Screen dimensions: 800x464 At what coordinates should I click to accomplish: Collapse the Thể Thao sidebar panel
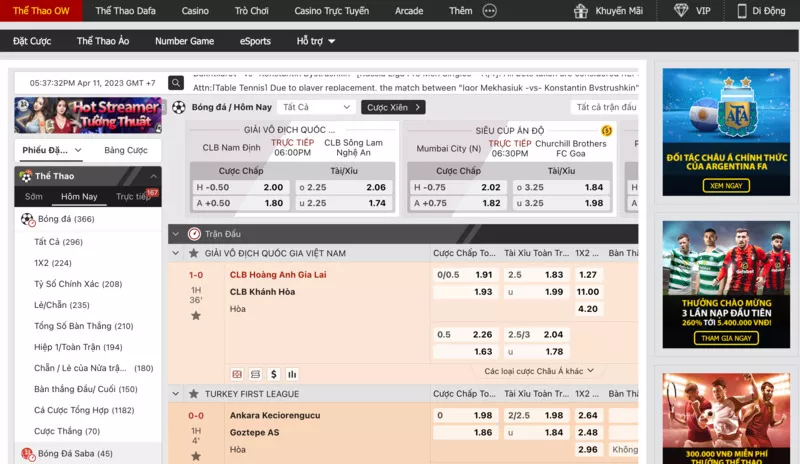(154, 176)
